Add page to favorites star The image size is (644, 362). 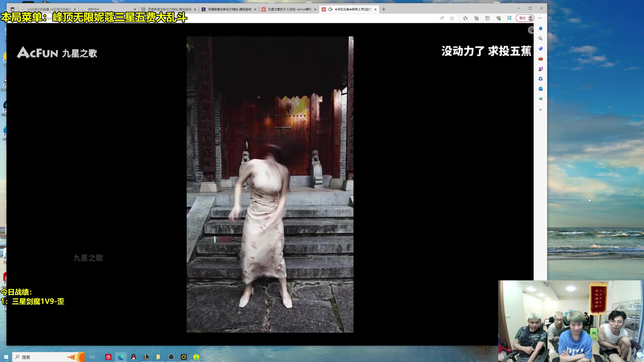pyautogui.click(x=452, y=18)
